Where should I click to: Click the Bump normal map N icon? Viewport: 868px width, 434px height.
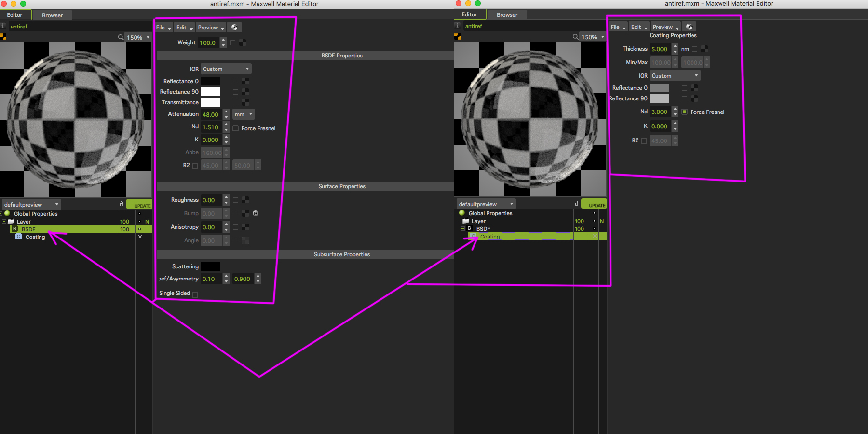(256, 213)
